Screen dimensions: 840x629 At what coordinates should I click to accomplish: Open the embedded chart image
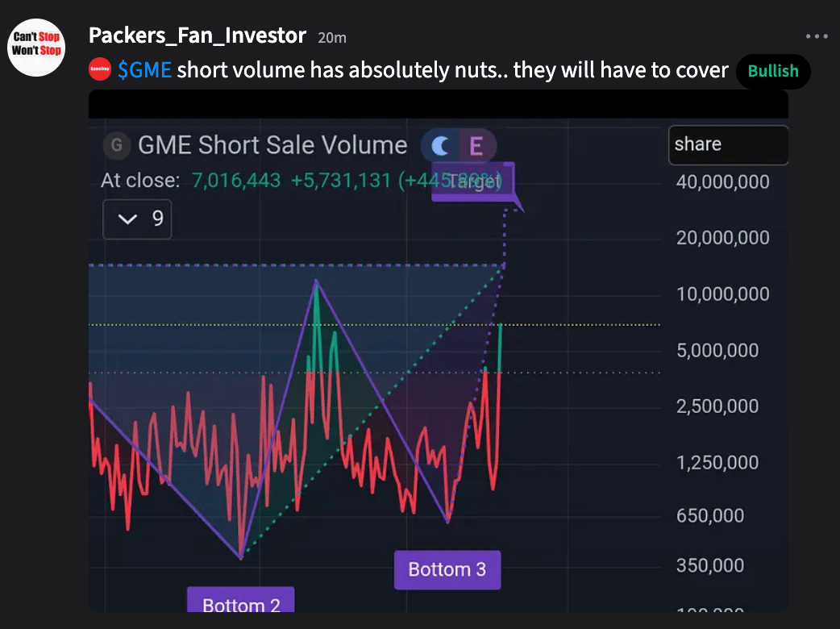(439, 351)
